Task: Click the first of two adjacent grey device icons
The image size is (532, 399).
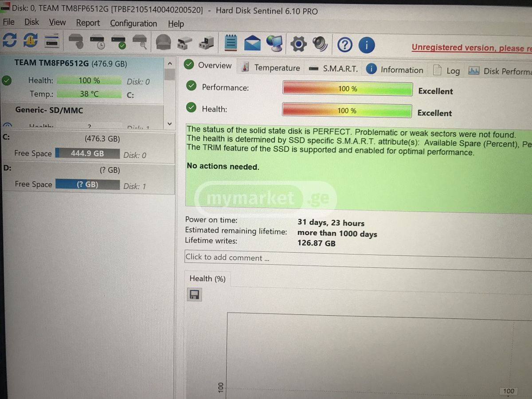Action: [x=184, y=43]
